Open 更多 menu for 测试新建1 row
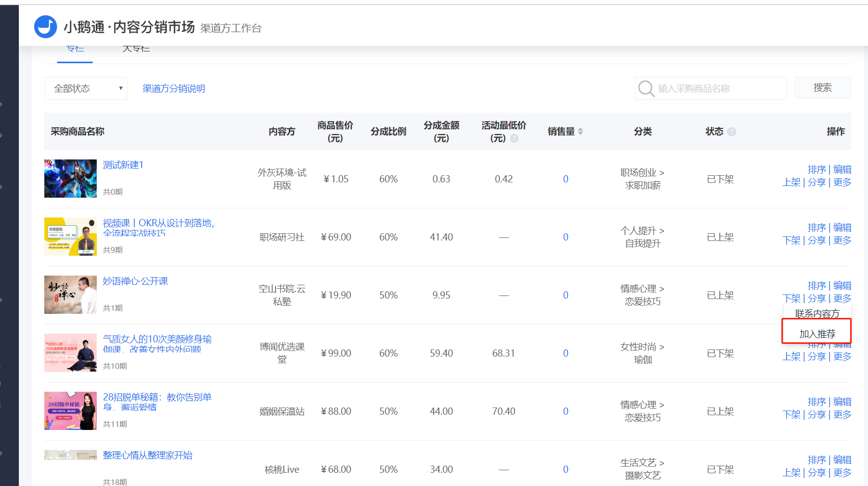 (842, 182)
